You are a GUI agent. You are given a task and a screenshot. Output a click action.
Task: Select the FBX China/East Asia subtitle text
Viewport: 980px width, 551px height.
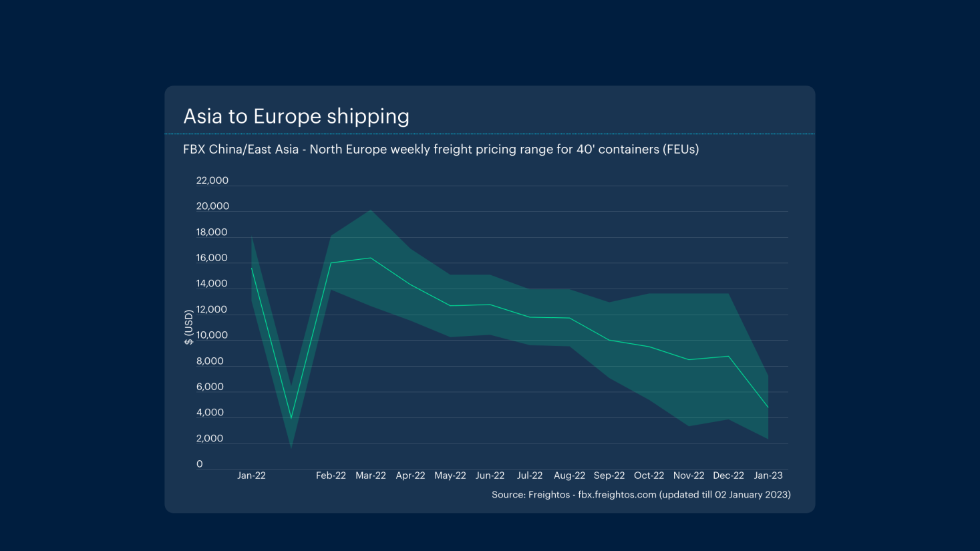pyautogui.click(x=440, y=150)
